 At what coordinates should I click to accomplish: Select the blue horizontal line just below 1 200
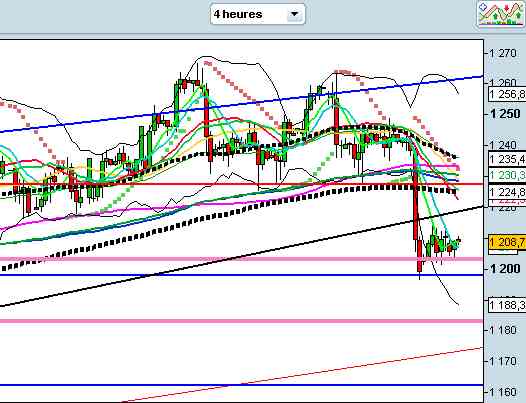pyautogui.click(x=242, y=275)
